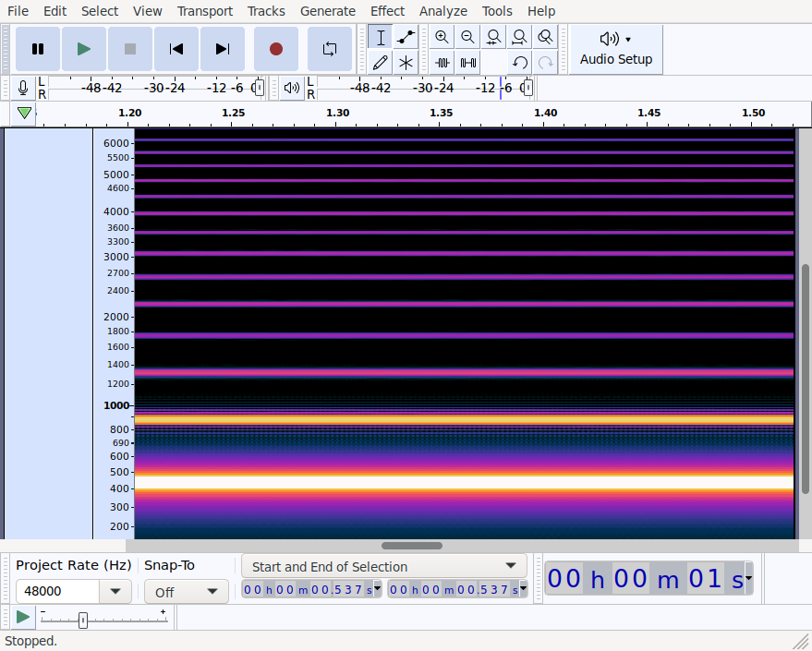Screen dimensions: 812x651
Task: Select the Selection (I-beam) tool
Action: point(381,37)
